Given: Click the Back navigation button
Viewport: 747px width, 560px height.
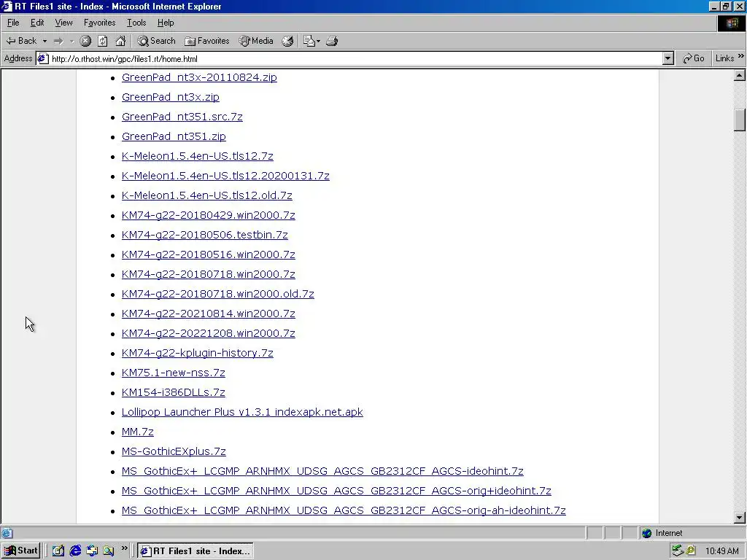Looking at the screenshot, I should tap(21, 41).
